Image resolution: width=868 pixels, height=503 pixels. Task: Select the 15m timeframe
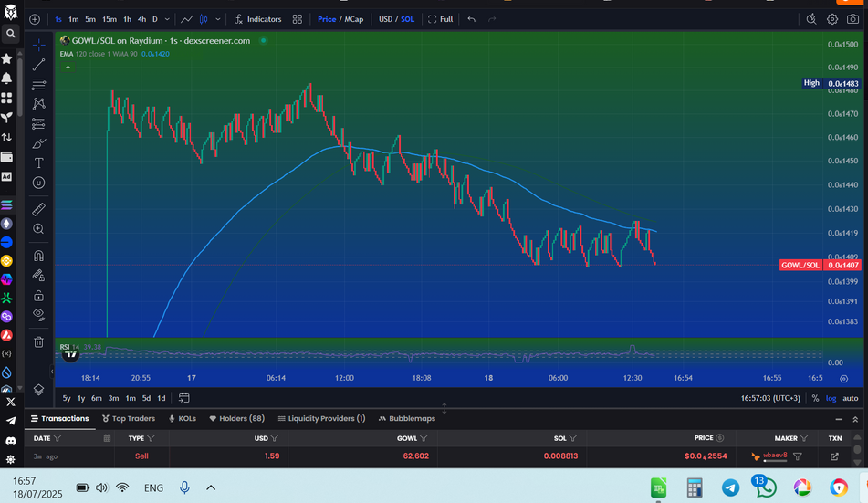point(110,19)
